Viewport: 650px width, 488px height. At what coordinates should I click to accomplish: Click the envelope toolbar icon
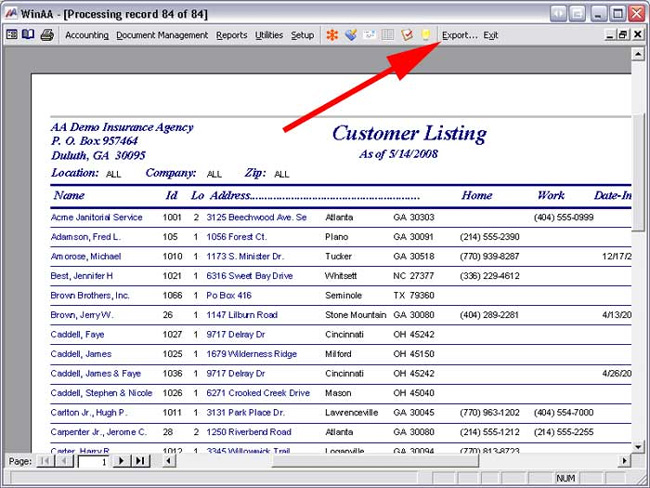pyautogui.click(x=369, y=35)
